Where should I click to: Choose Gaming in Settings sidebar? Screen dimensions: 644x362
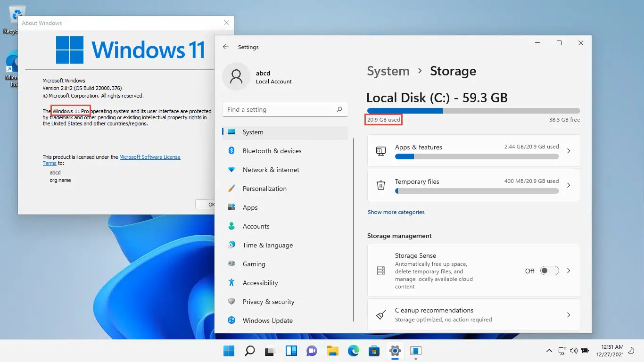(285, 264)
